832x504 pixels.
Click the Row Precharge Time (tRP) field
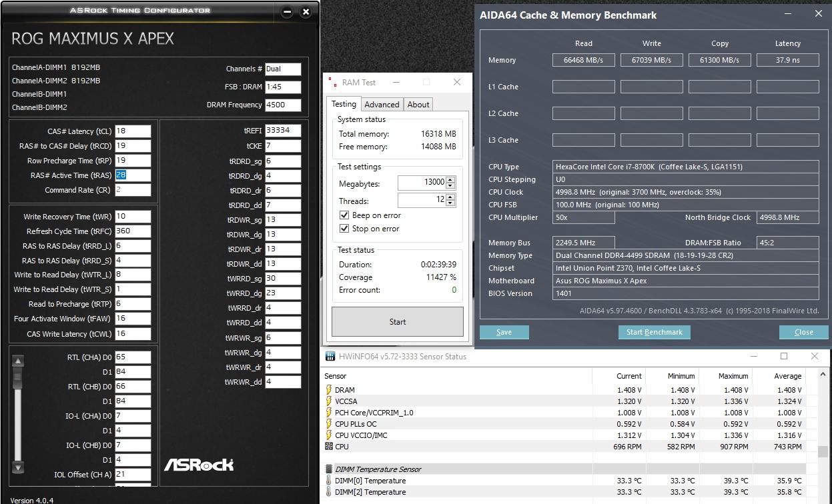click(x=133, y=161)
